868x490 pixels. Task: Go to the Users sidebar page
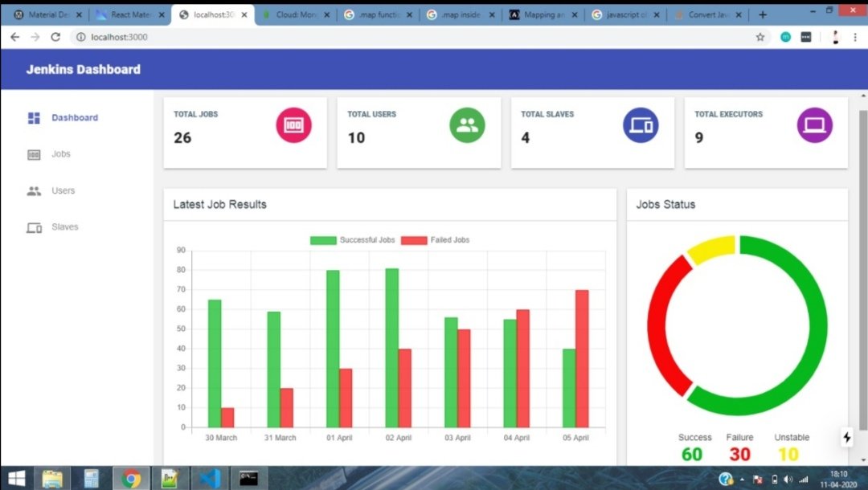[x=63, y=190]
